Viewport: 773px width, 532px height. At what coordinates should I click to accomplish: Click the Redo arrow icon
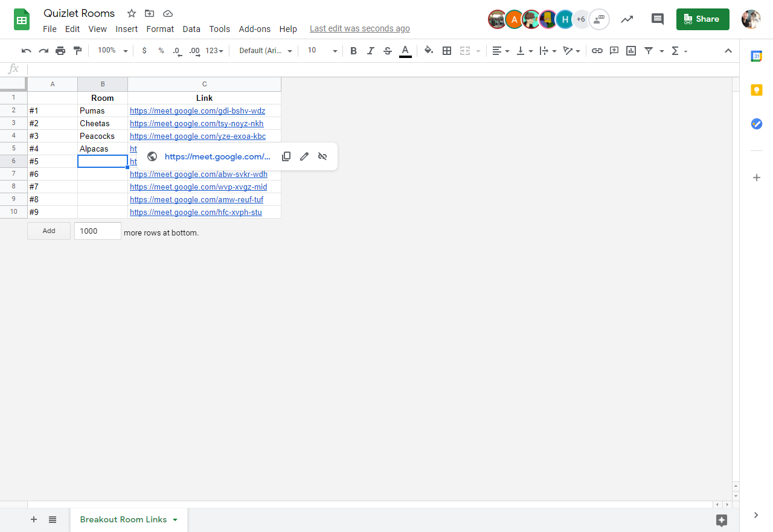coord(43,51)
